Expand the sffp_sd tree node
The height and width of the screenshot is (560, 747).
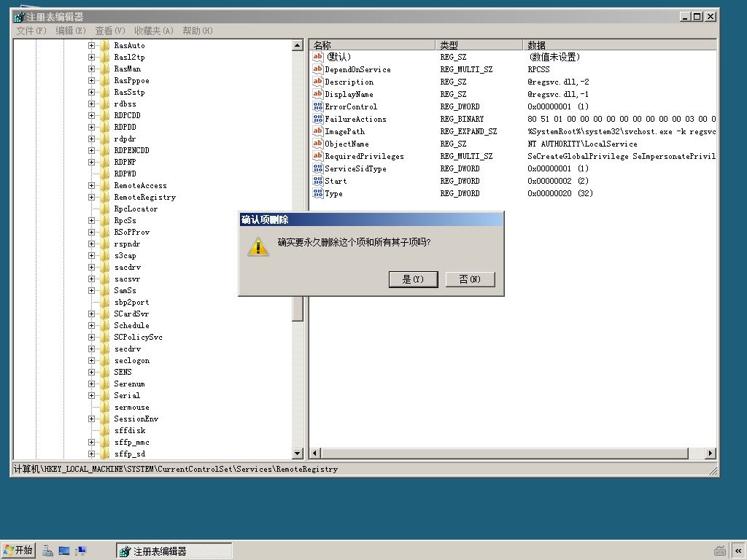pos(91,454)
